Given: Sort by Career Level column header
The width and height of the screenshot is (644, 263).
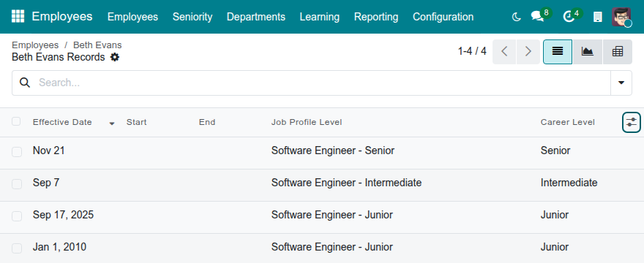Looking at the screenshot, I should [x=568, y=122].
